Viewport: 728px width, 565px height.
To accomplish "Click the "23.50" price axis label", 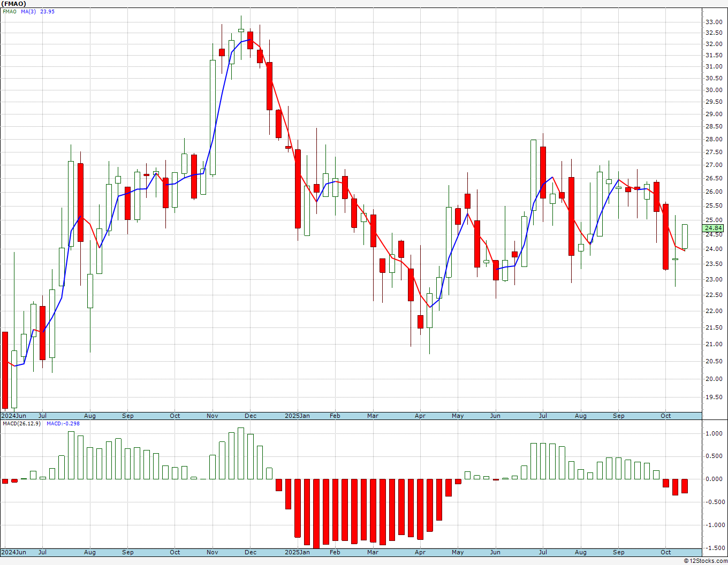I will (x=714, y=264).
